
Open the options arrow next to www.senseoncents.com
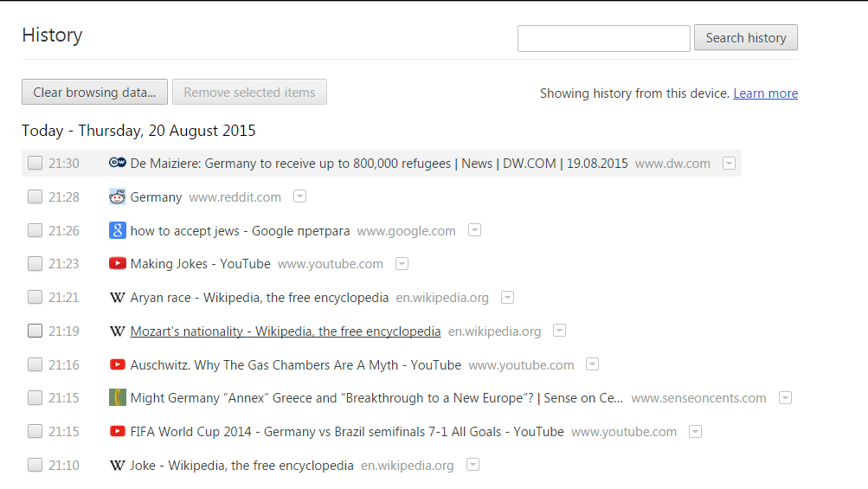tap(785, 398)
